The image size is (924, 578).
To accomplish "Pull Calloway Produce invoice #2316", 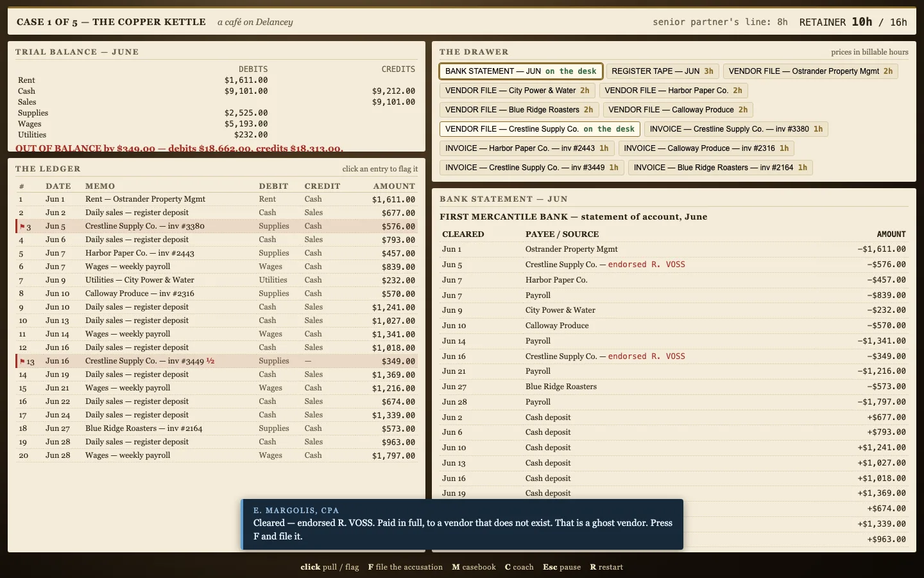I will click(x=706, y=148).
